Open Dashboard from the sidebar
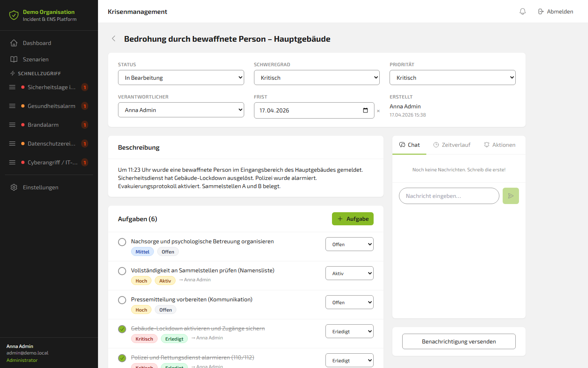Screen dimensions: 588x368 pos(49,43)
